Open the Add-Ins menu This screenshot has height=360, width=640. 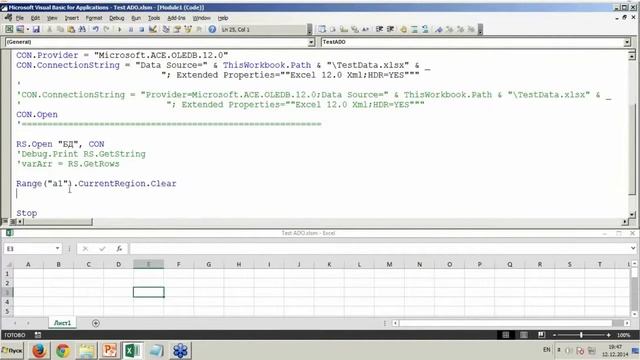coord(176,18)
